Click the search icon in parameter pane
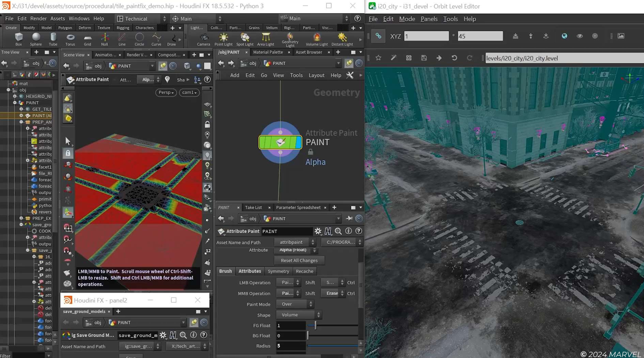 (x=338, y=231)
